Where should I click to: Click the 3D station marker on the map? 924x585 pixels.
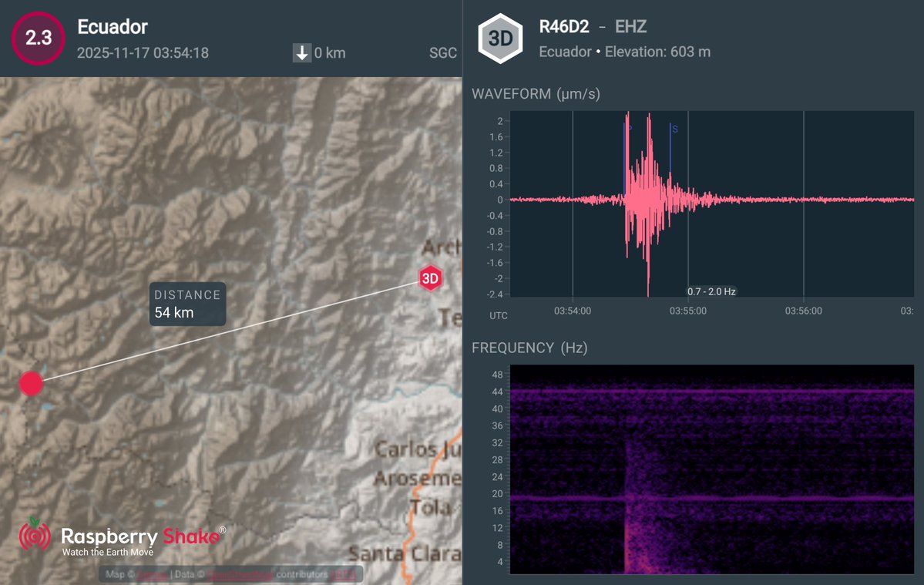(430, 277)
